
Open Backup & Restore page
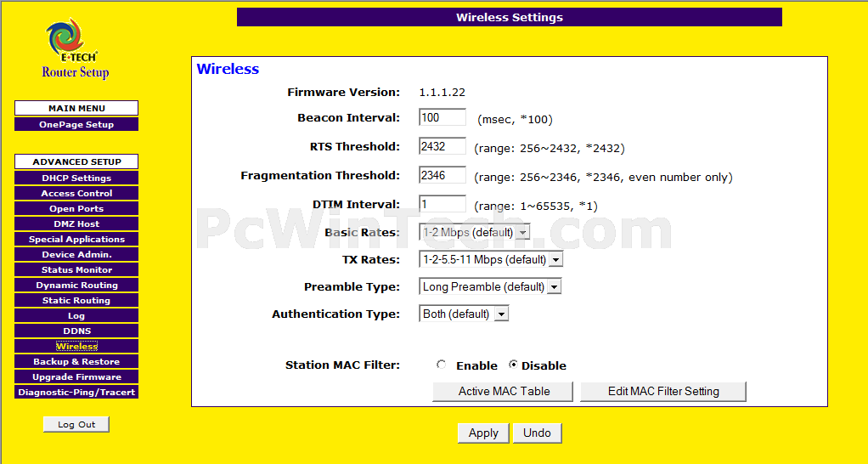(x=76, y=361)
